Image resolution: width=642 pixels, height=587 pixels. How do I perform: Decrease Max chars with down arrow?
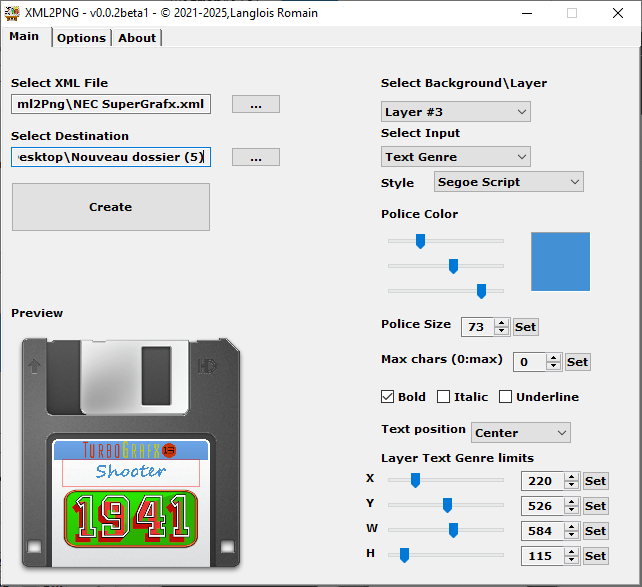tap(554, 366)
